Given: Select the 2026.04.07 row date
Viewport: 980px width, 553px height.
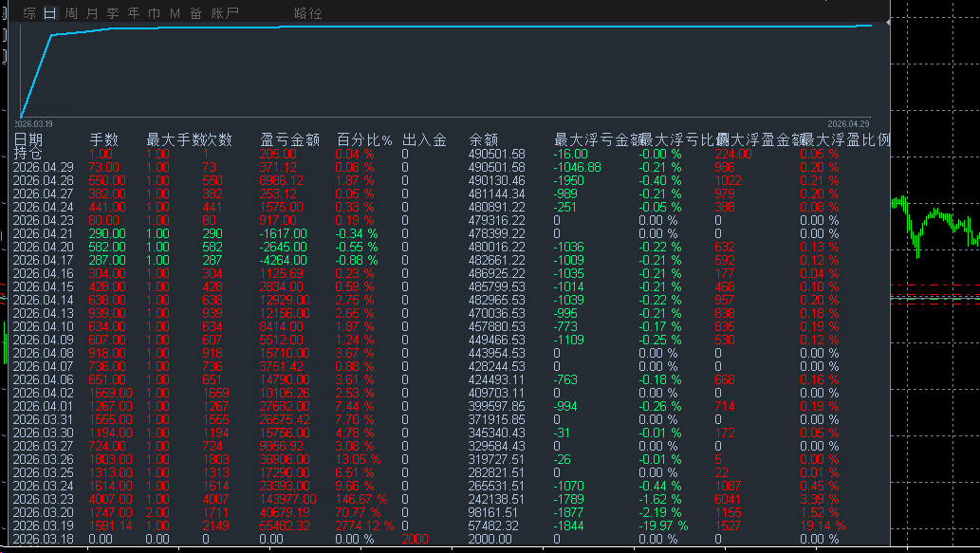Looking at the screenshot, I should click(x=43, y=366).
